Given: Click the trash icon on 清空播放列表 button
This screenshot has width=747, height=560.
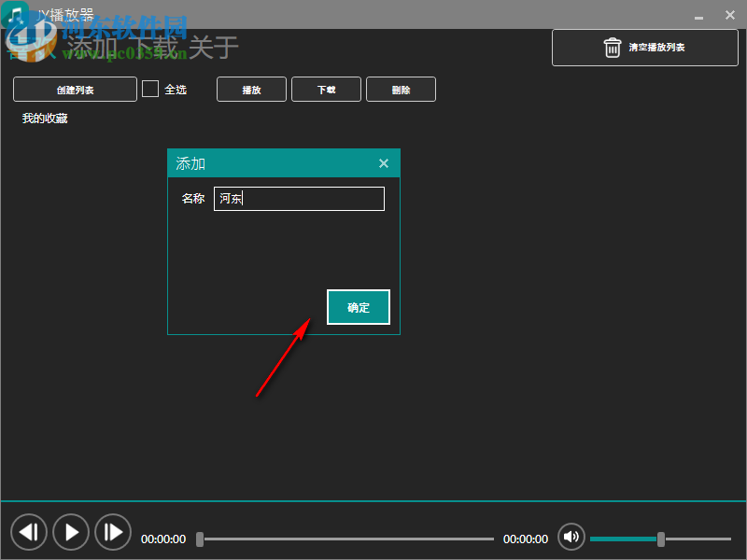Looking at the screenshot, I should pos(613,48).
